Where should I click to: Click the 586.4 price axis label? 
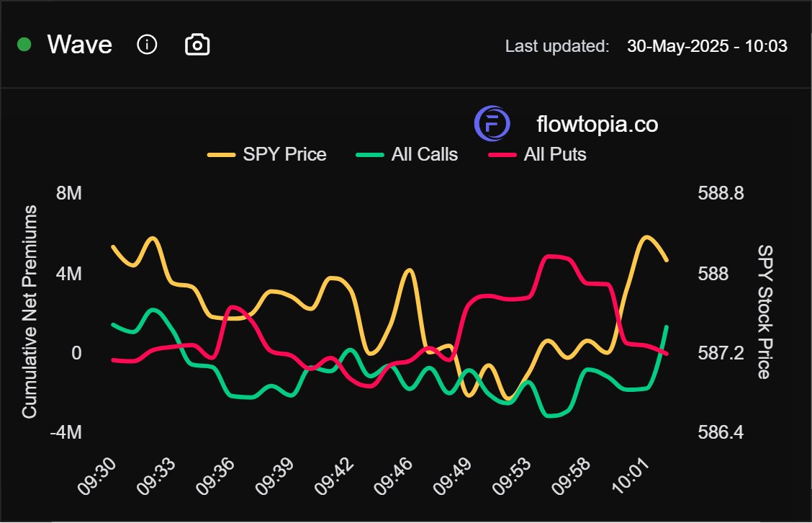[x=721, y=432]
